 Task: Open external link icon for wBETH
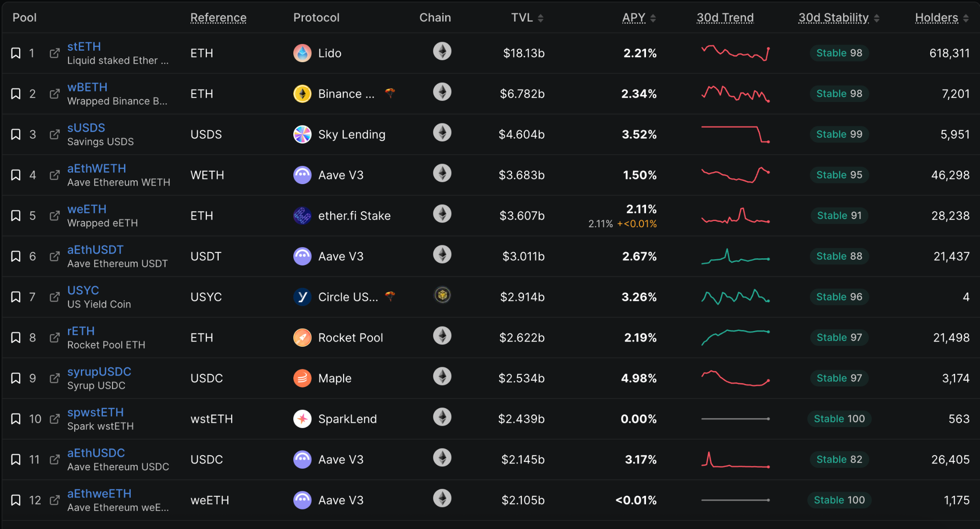pos(55,94)
